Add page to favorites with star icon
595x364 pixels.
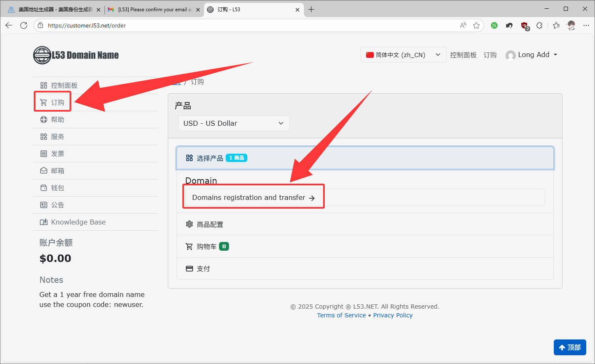point(476,25)
